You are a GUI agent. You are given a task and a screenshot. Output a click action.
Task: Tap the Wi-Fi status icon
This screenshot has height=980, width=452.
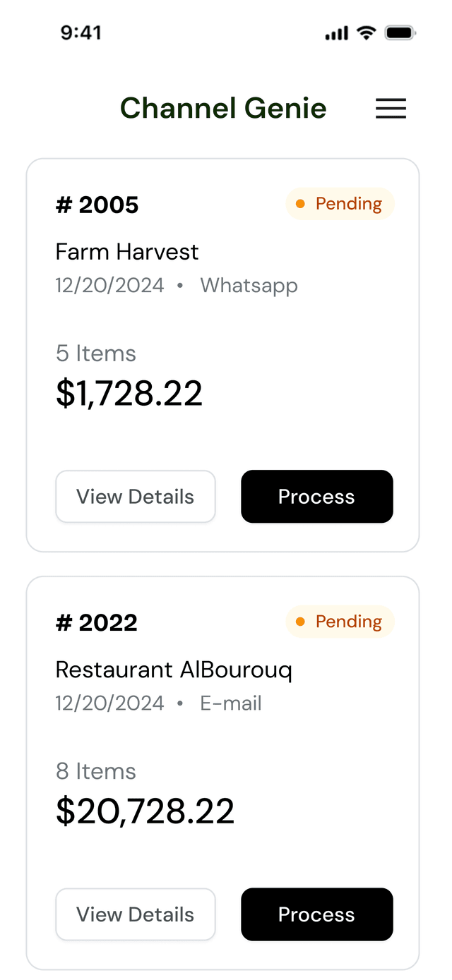click(366, 33)
